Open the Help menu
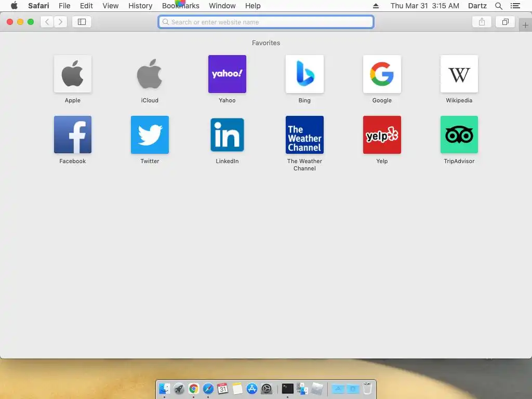This screenshot has width=532, height=399. 253,6
